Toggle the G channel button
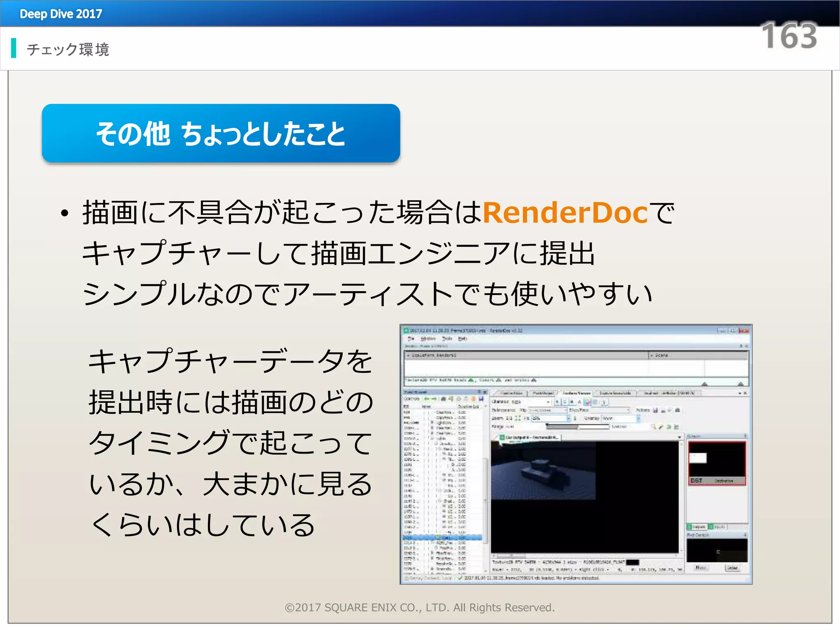840x630 pixels. point(564,402)
